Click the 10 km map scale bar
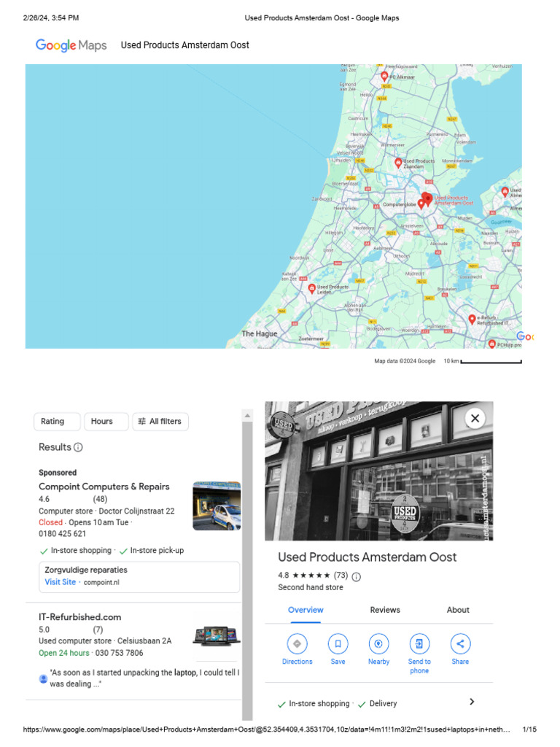 click(x=491, y=362)
